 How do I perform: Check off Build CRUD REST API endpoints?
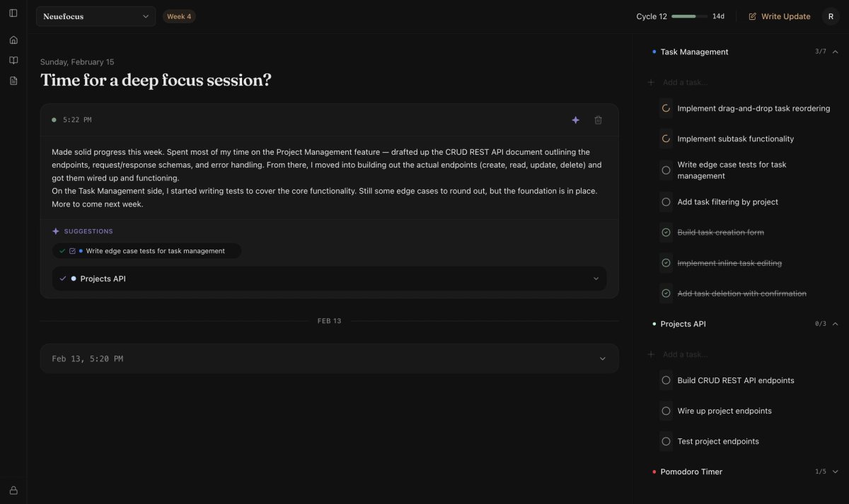pos(666,380)
